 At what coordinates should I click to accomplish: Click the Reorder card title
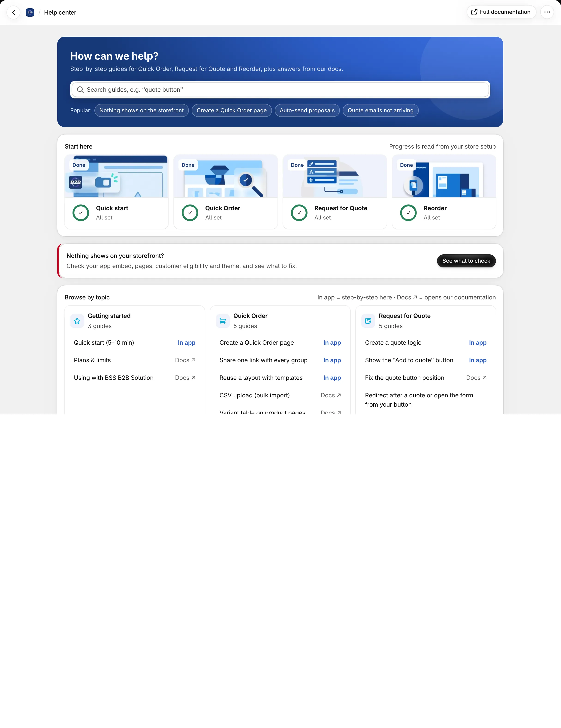[x=435, y=208]
